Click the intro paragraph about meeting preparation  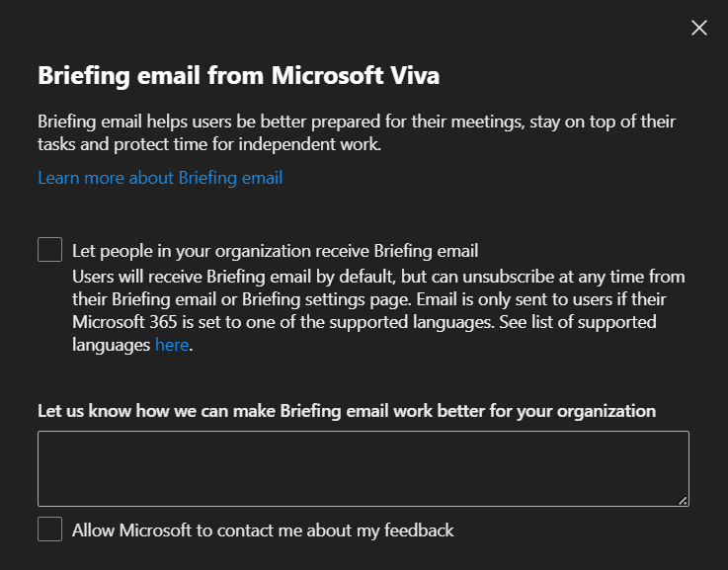point(357,133)
